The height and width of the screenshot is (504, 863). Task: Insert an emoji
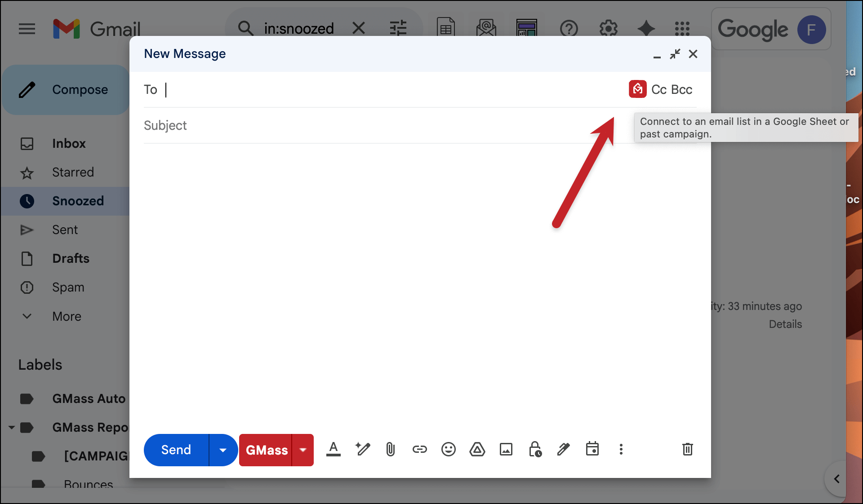coord(448,449)
